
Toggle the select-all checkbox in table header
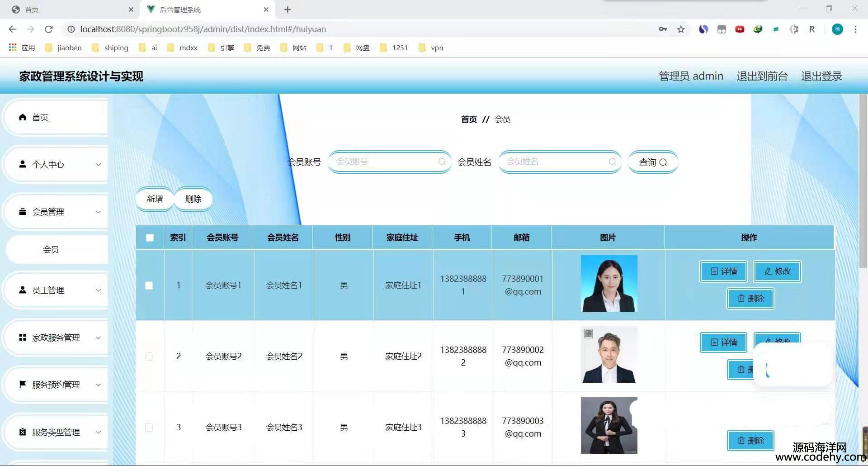click(x=150, y=238)
